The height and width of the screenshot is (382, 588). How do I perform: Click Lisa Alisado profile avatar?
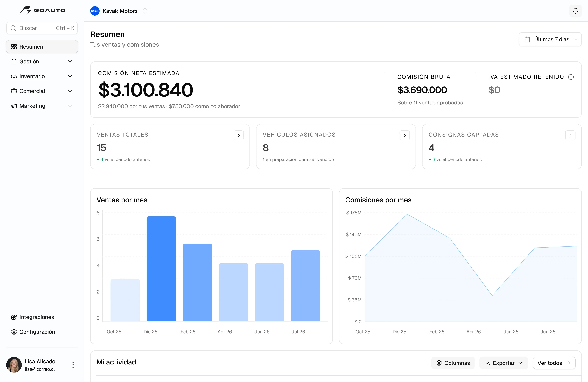14,365
